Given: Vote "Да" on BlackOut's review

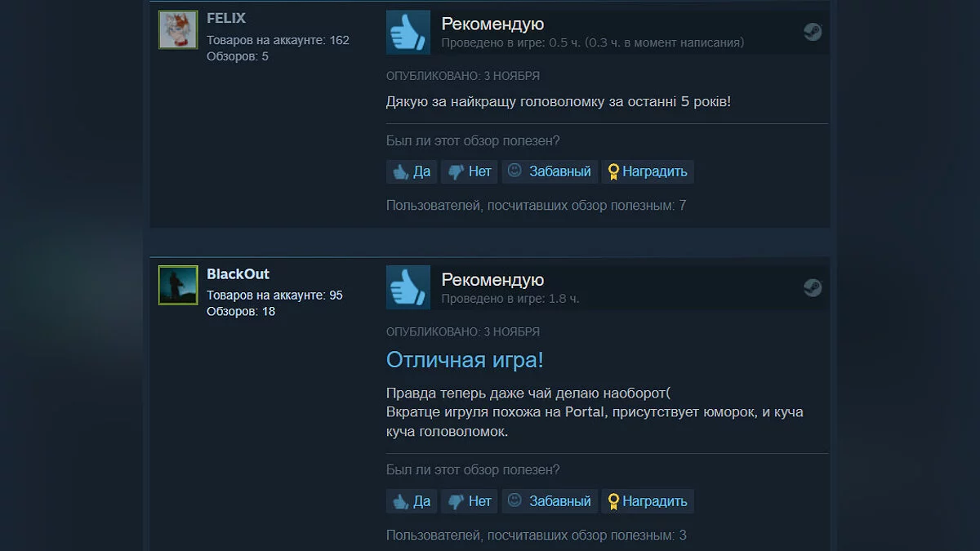Looking at the screenshot, I should click(412, 501).
